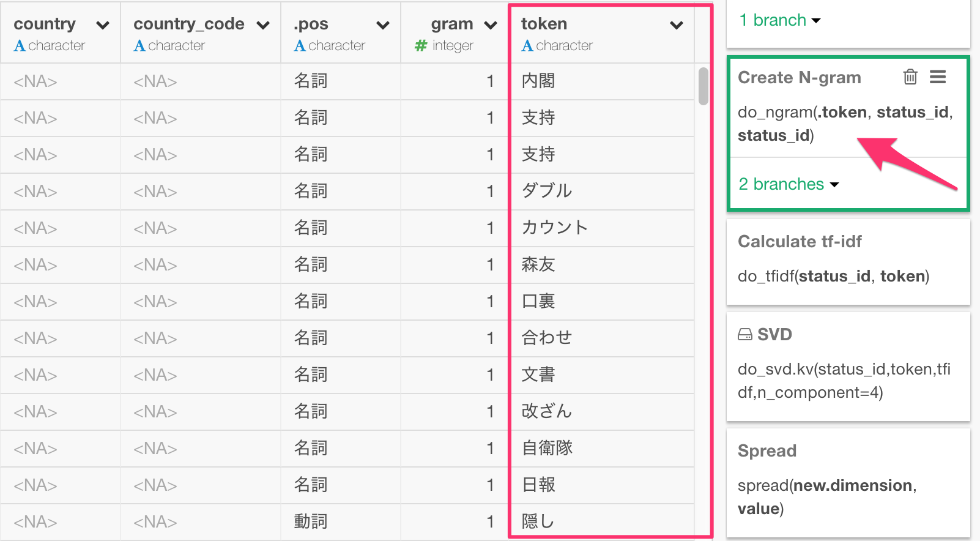980x541 pixels.
Task: Click the integer hash icon under gram
Action: tap(421, 46)
